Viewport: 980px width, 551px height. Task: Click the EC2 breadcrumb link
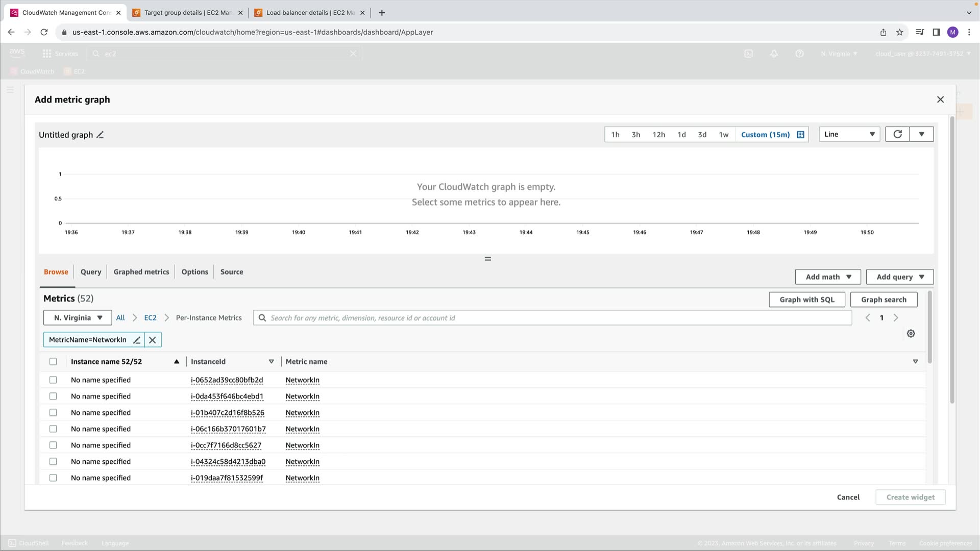click(150, 318)
